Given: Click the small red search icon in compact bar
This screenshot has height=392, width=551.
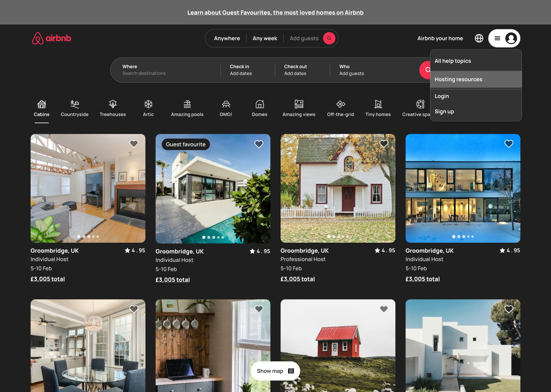Looking at the screenshot, I should [329, 38].
